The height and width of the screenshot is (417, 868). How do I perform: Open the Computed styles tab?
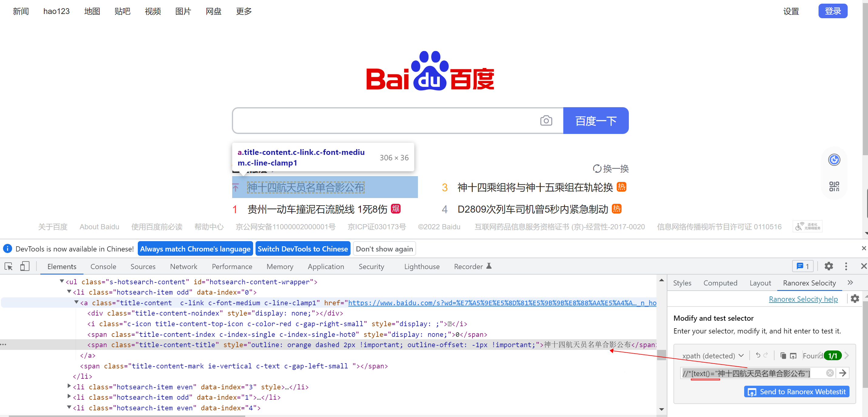(x=720, y=283)
